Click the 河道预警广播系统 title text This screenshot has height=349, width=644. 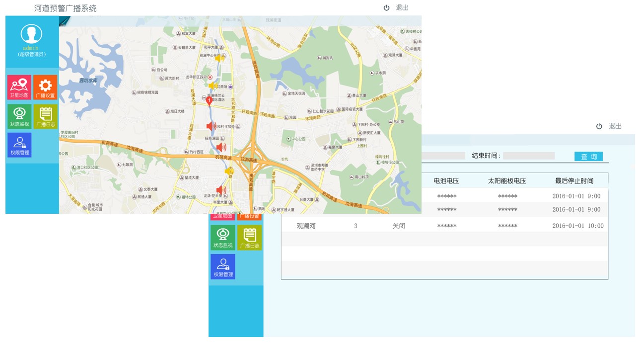pos(66,8)
